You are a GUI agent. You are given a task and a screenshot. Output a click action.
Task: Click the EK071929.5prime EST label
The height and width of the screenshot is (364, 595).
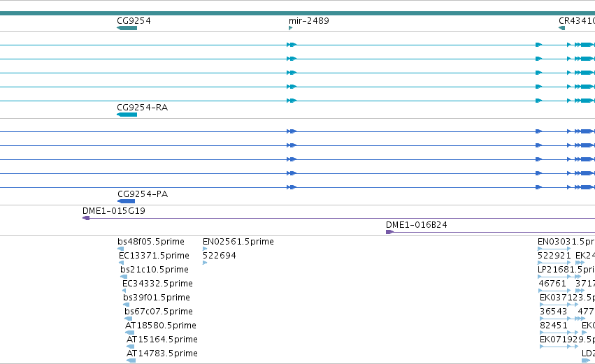pyautogui.click(x=567, y=340)
